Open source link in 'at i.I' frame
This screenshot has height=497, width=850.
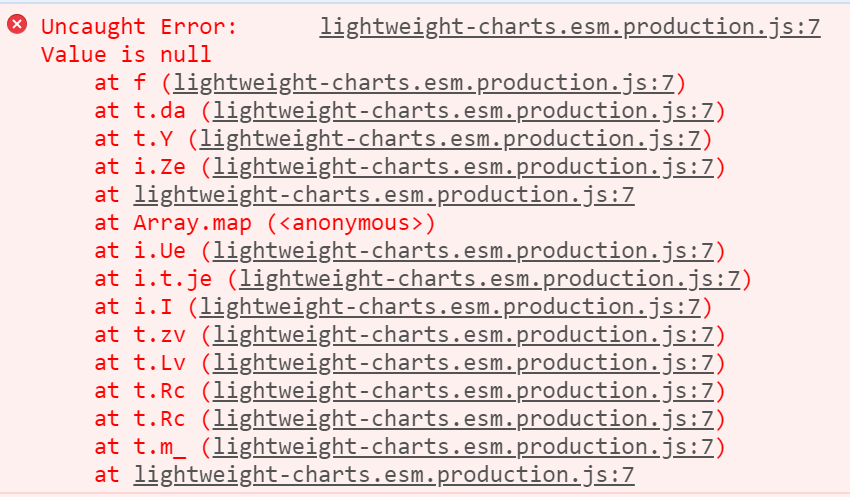coord(450,307)
